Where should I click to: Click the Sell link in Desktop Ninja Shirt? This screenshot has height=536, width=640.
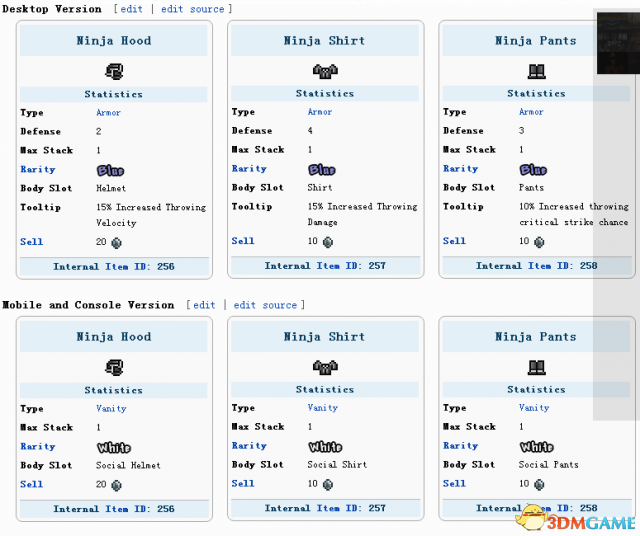tap(243, 241)
